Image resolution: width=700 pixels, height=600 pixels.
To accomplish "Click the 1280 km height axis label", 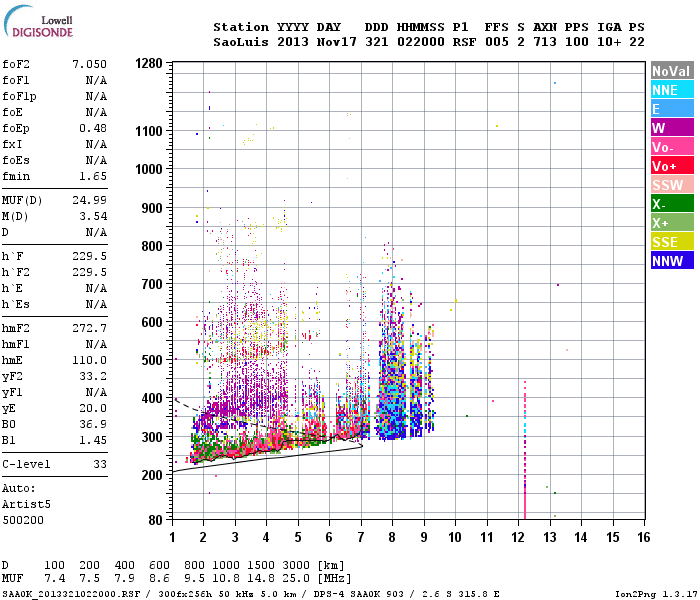I will (x=149, y=63).
